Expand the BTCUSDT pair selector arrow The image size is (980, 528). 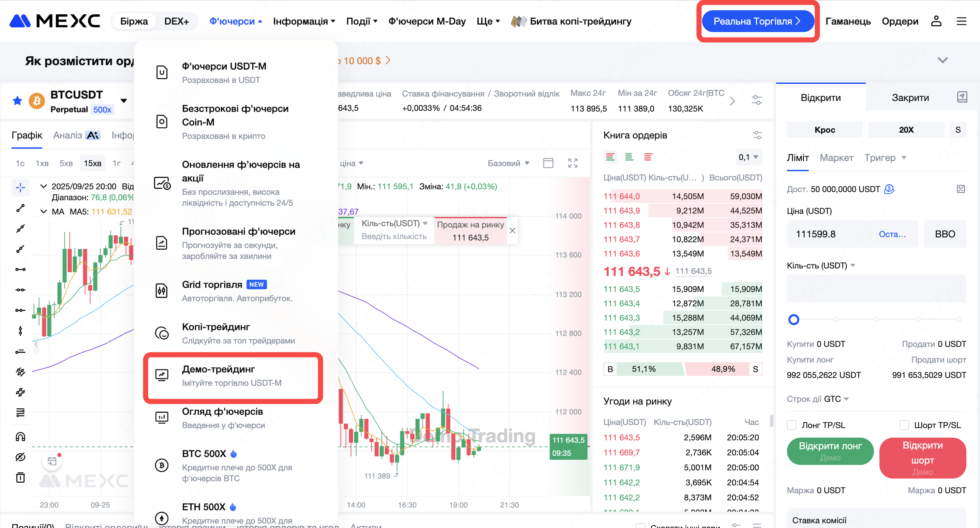coord(124,101)
